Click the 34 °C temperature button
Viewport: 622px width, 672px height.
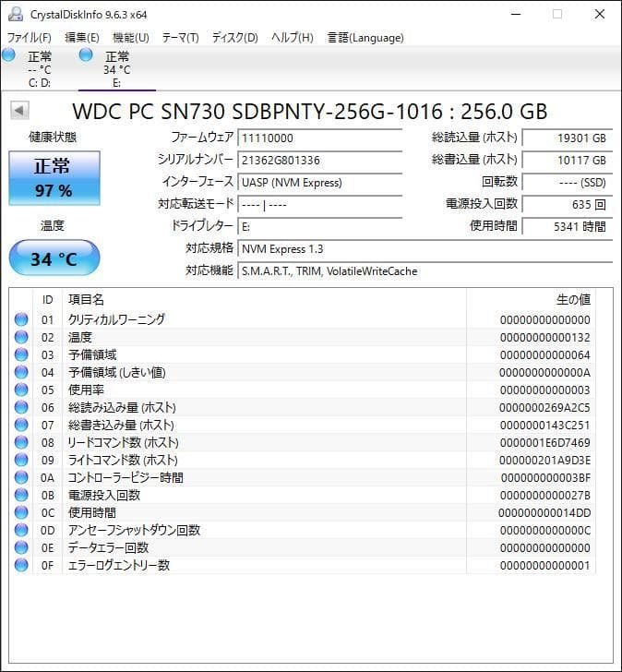click(54, 258)
